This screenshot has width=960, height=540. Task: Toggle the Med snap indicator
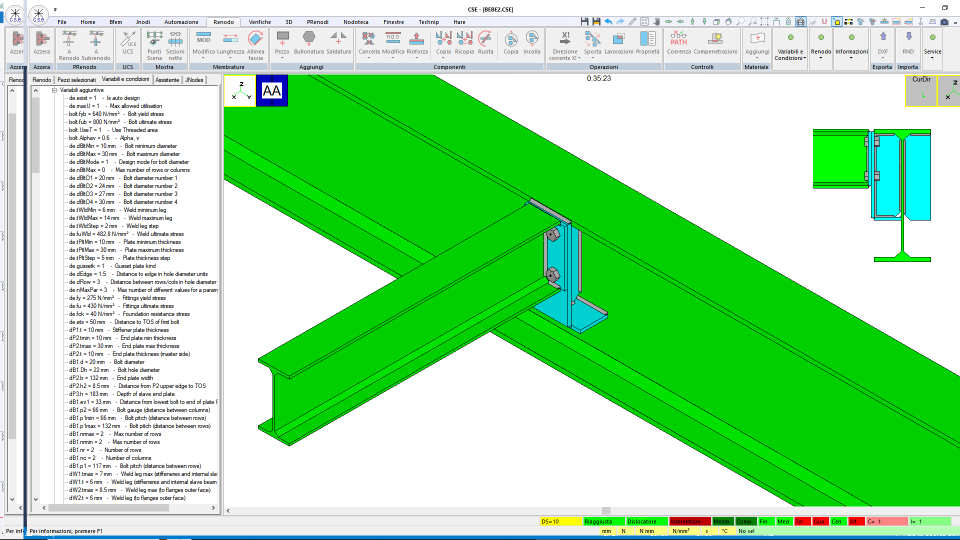pyautogui.click(x=783, y=522)
